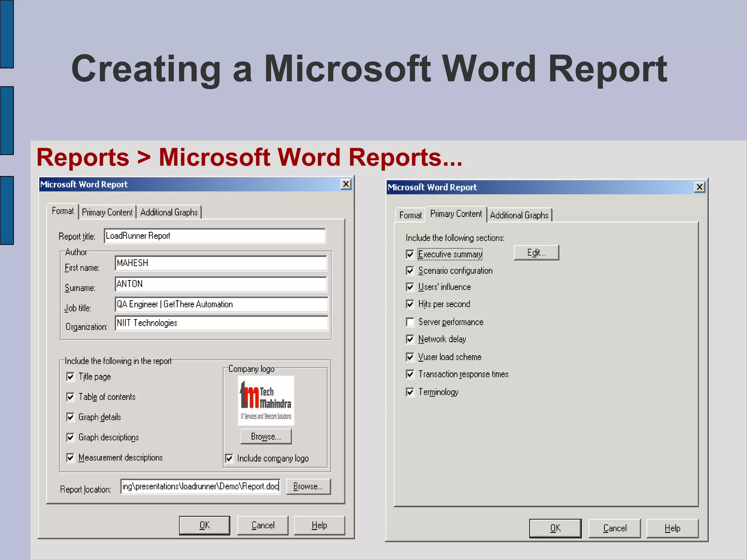Disable Graph descriptions checkbox
The height and width of the screenshot is (560, 747).
click(x=70, y=437)
